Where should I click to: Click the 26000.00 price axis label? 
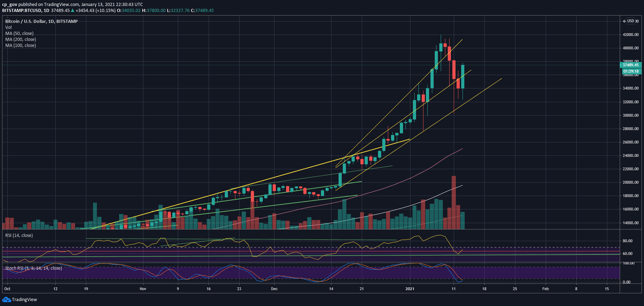tap(631, 142)
